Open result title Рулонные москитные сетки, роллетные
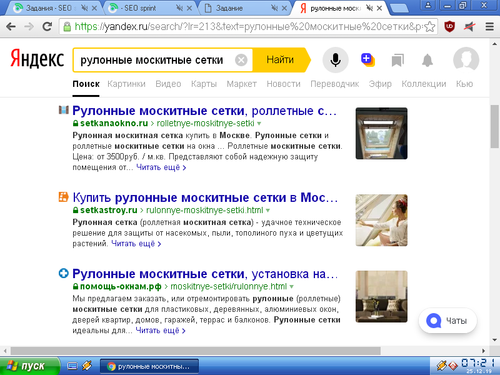The height and width of the screenshot is (375, 500). (x=204, y=111)
